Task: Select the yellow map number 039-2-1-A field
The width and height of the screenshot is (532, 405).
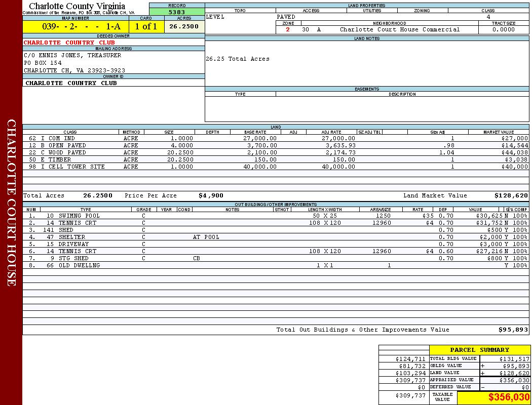Action: pyautogui.click(x=74, y=27)
